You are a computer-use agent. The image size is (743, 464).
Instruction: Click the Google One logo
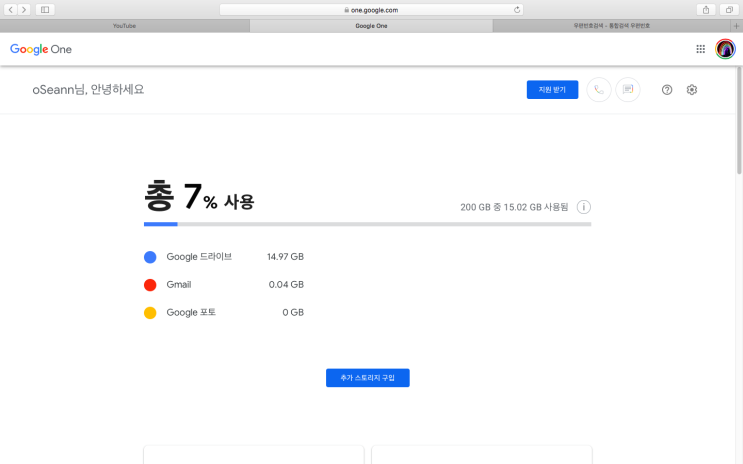pos(41,49)
